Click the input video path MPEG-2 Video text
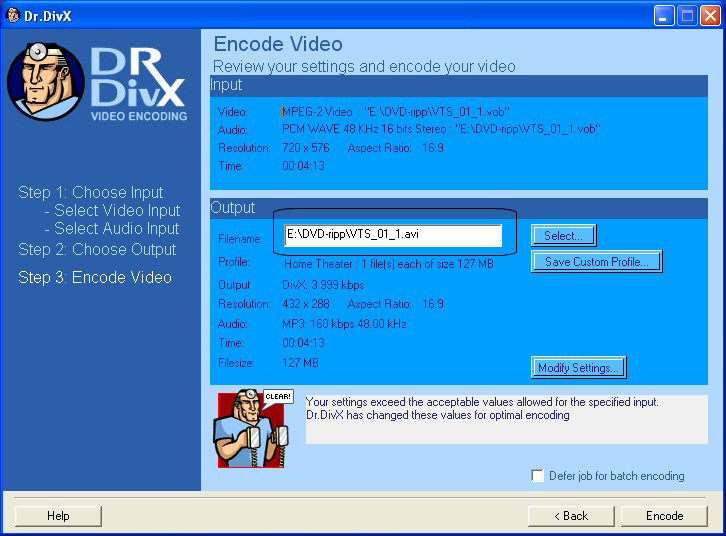Viewport: 726px width, 536px height. [x=396, y=112]
